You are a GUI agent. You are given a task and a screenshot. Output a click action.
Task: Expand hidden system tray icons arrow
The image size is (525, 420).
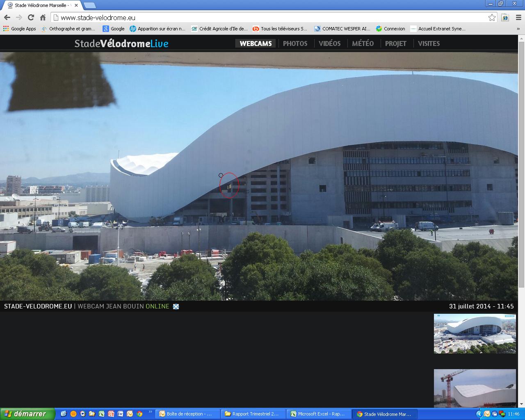[x=479, y=414]
